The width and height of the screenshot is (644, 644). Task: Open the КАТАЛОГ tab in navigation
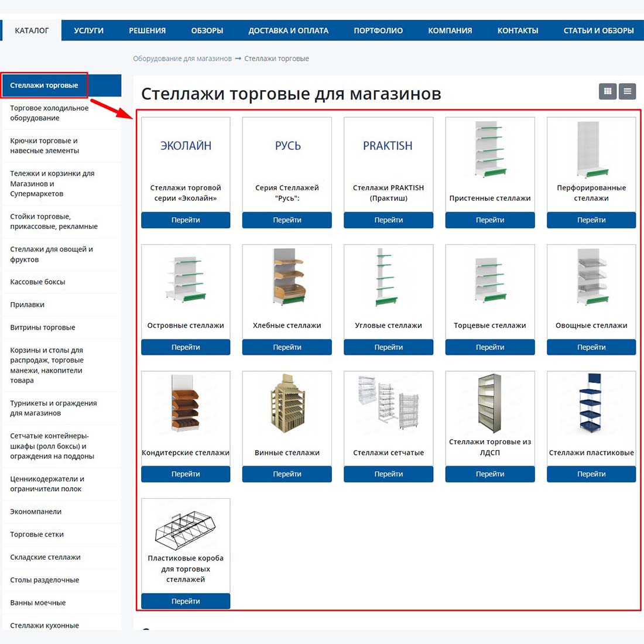point(32,30)
